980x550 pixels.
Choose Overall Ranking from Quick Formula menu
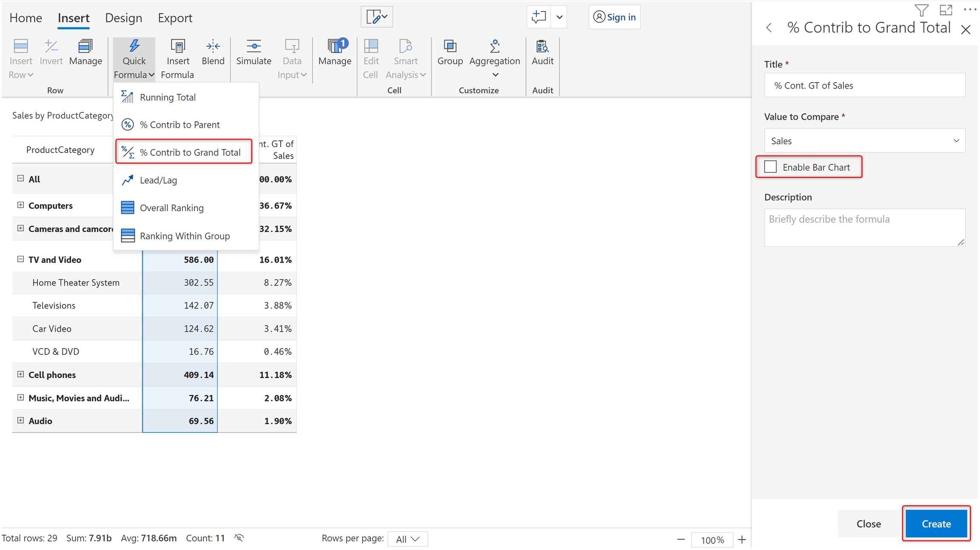[x=171, y=208]
